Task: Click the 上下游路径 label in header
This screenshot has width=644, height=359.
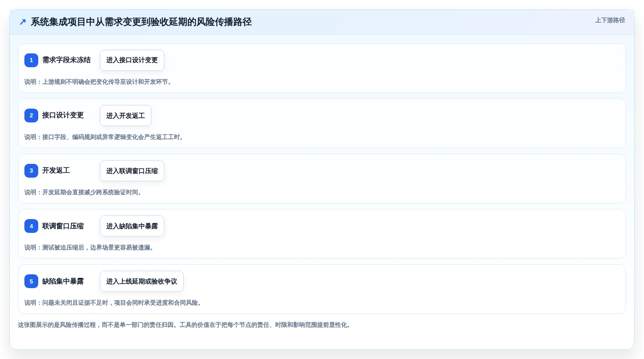Action: pyautogui.click(x=610, y=20)
